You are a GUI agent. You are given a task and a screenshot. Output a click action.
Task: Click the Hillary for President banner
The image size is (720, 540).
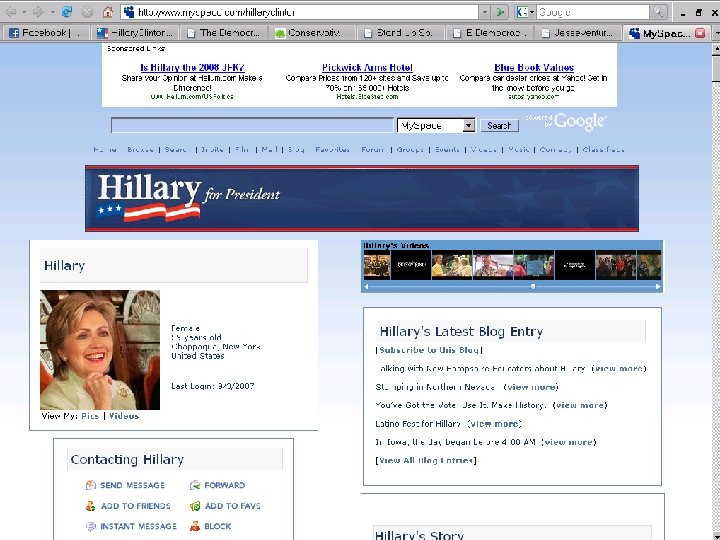coord(362,198)
